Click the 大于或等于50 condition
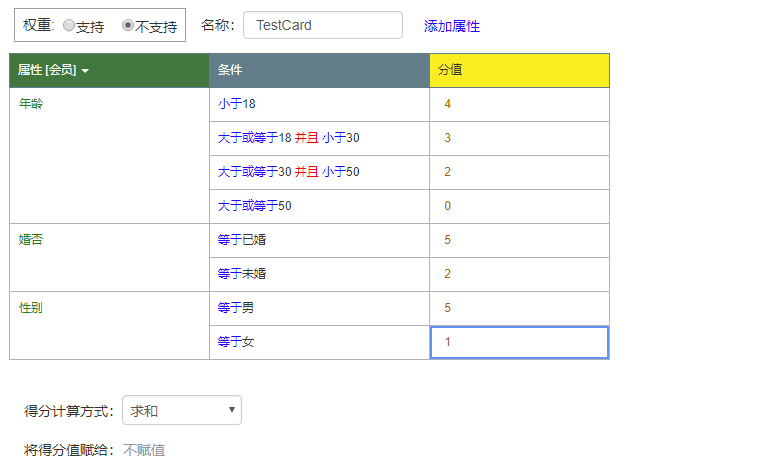Viewport: 763px width, 472px height. 254,206
